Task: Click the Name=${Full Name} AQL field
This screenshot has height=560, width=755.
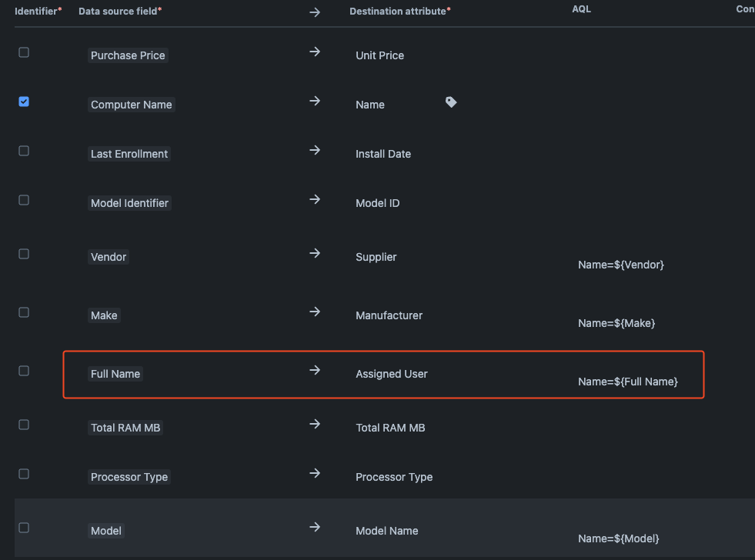Action: pos(627,382)
